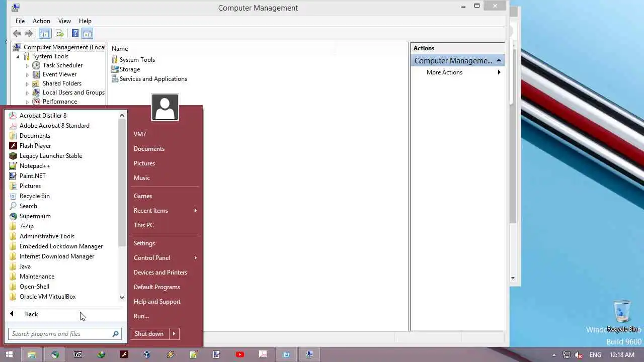Open 7-Zip from the taskbar

[78, 354]
